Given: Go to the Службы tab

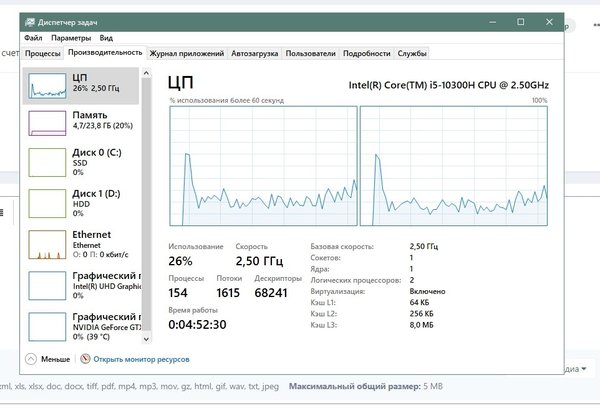Looking at the screenshot, I should pos(412,53).
